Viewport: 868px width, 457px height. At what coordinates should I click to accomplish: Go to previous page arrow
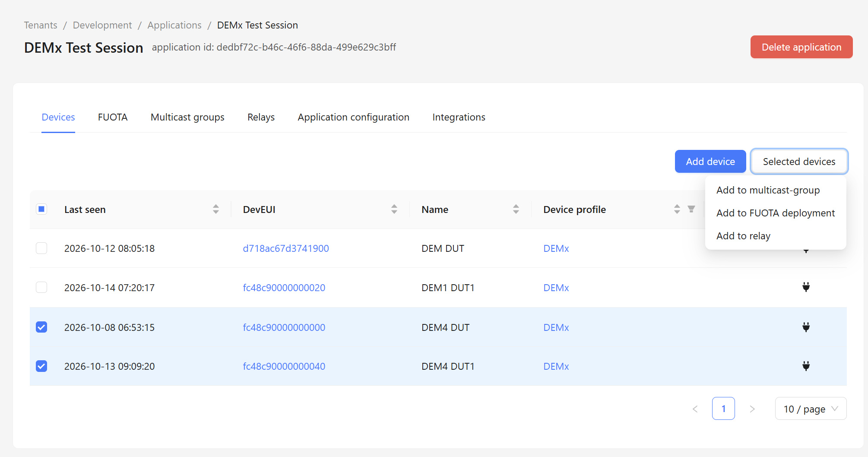coord(695,409)
